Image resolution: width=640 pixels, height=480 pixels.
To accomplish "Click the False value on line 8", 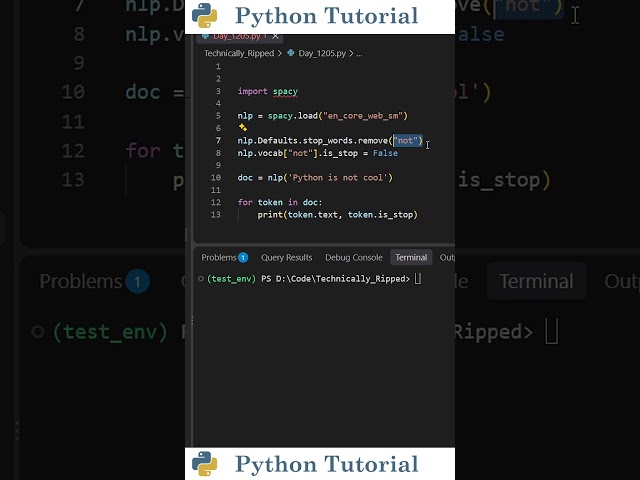I will [x=385, y=153].
